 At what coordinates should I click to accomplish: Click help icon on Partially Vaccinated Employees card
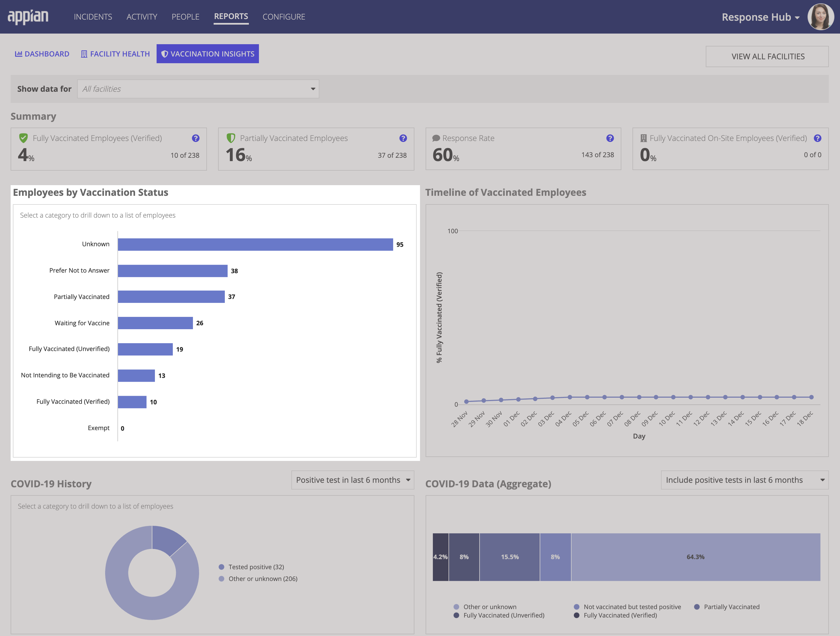coord(403,138)
